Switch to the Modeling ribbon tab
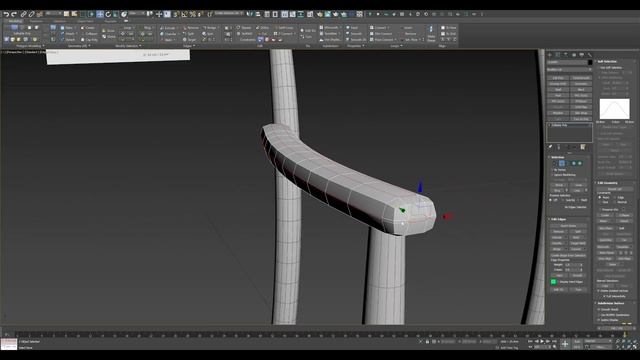 (x=16, y=21)
